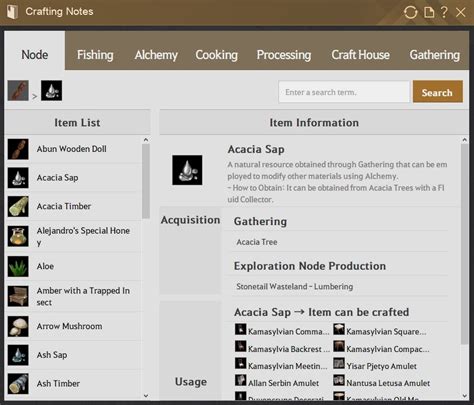
Task: Select Alejandro's Special Honey jar icon
Action: (x=18, y=236)
